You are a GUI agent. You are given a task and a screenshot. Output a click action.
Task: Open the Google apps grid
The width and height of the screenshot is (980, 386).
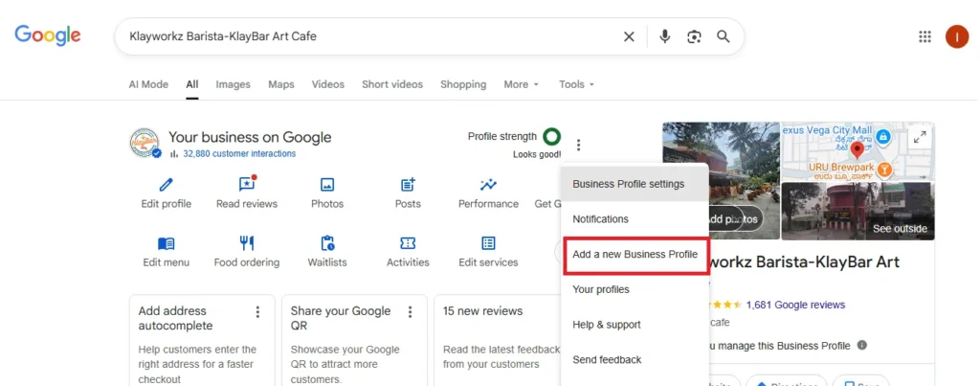point(924,36)
